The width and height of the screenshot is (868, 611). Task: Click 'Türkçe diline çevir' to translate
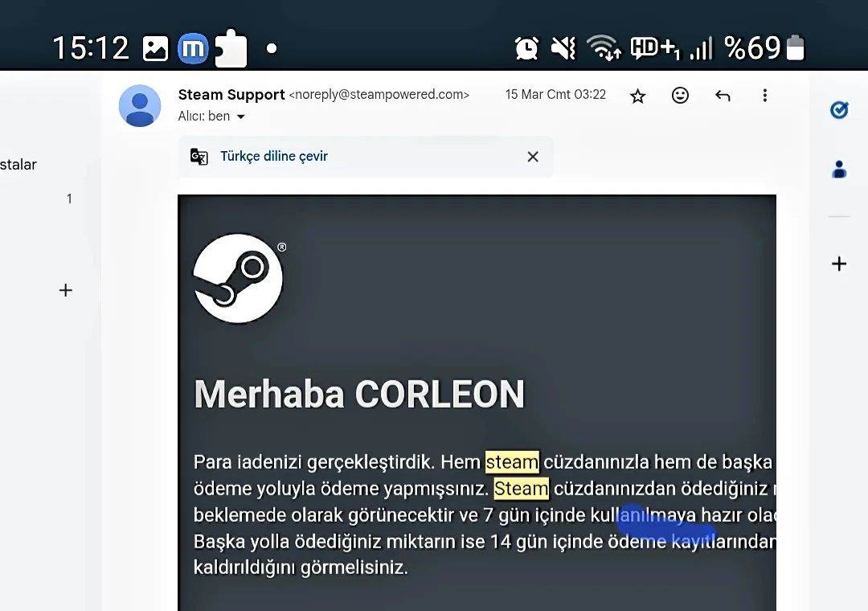coord(274,156)
